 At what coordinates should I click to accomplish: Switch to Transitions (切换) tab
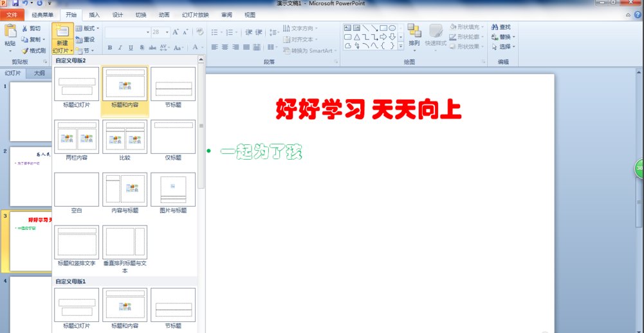click(141, 15)
